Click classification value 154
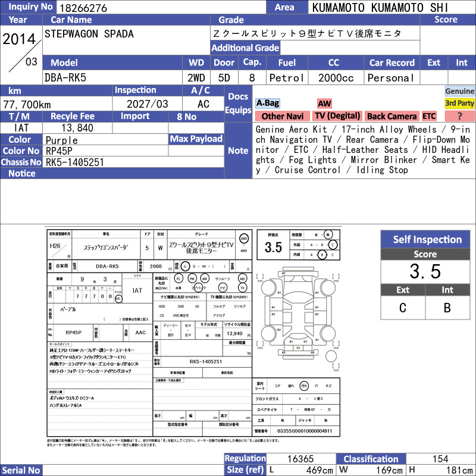The image size is (476, 476). coord(440,459)
